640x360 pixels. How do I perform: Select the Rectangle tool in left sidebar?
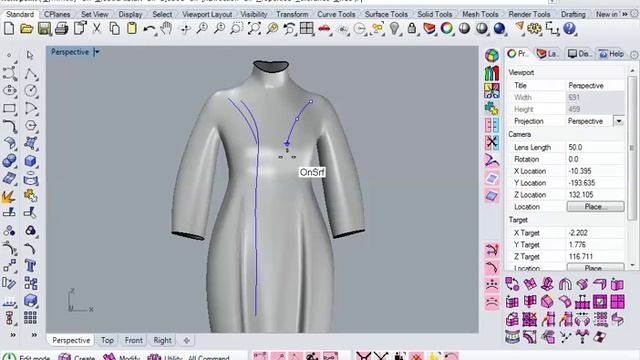(x=9, y=108)
